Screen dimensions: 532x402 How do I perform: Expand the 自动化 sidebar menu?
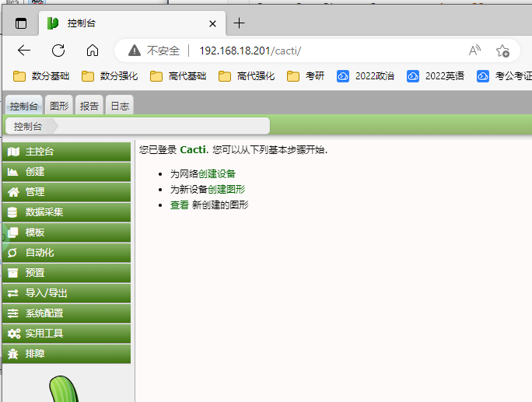[x=39, y=252]
